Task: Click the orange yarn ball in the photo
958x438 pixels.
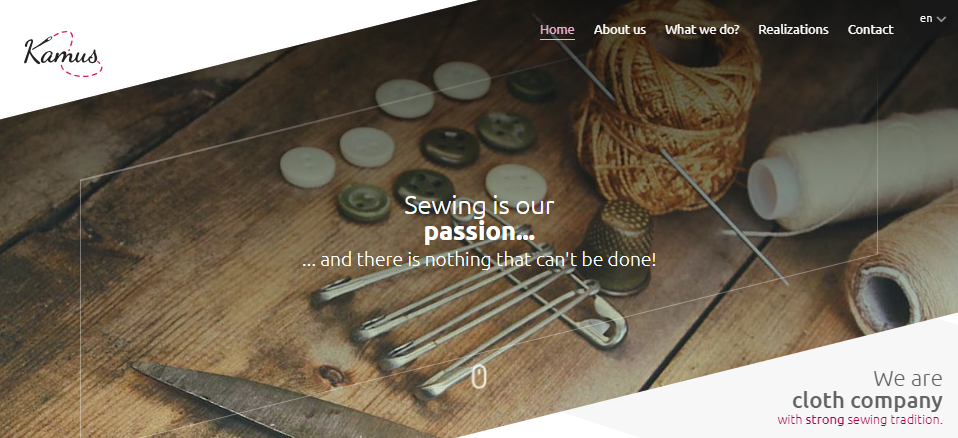Action: (x=668, y=104)
